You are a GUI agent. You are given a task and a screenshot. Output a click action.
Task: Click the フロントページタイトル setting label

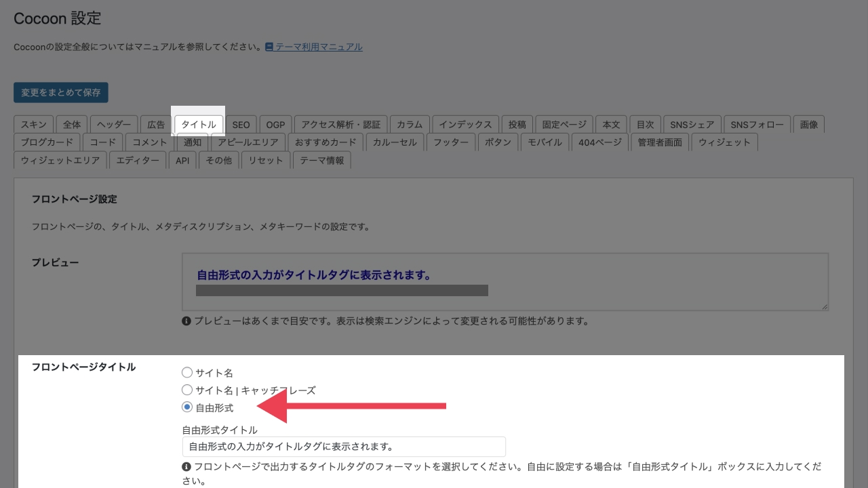click(83, 367)
